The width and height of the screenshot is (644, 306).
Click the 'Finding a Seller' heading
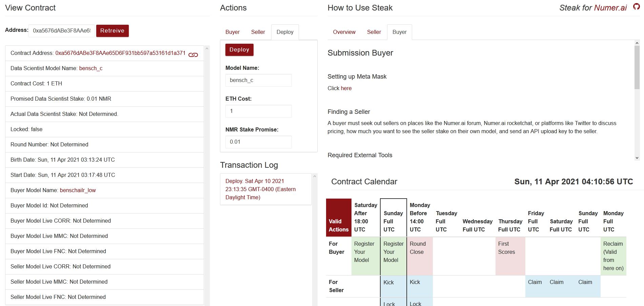point(349,112)
